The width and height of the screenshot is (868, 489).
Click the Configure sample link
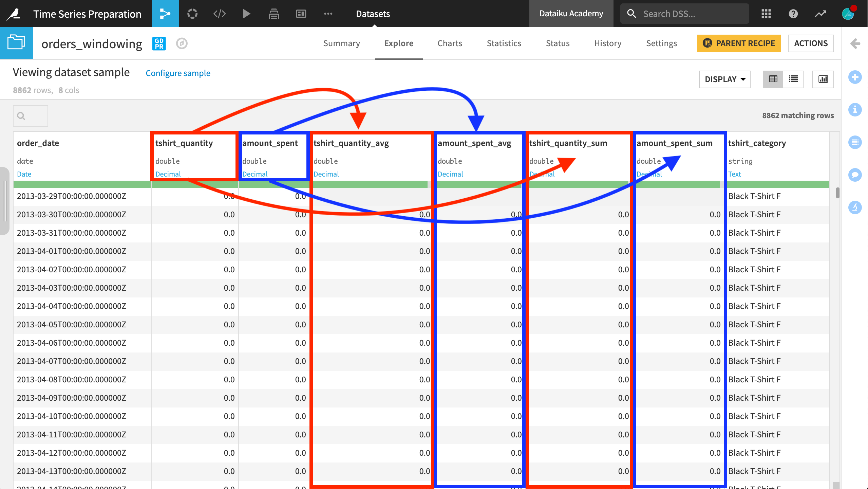178,73
